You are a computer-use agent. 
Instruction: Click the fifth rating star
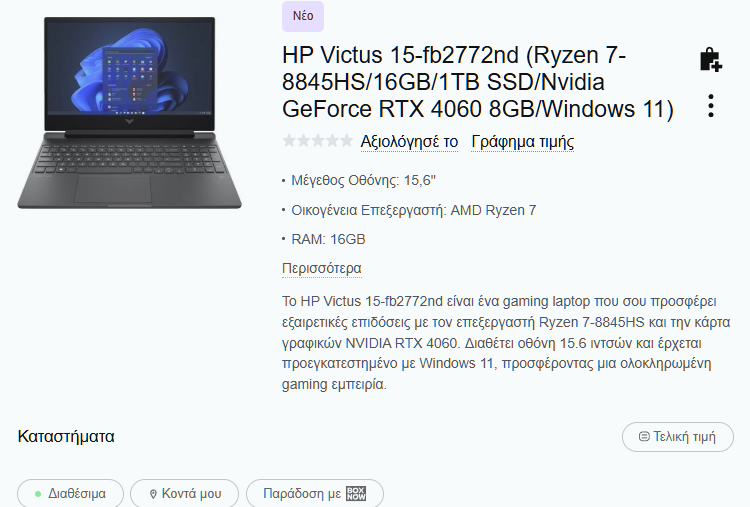pos(346,141)
